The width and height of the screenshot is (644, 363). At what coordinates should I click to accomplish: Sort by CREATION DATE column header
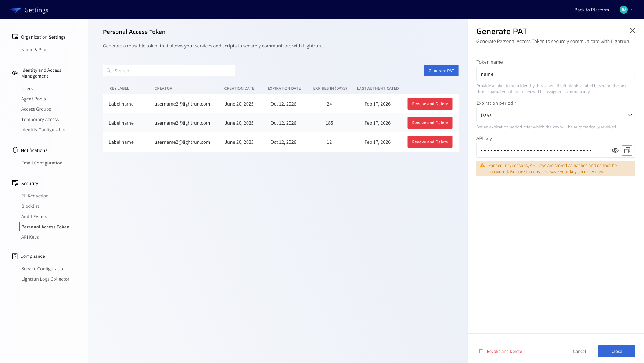[239, 88]
